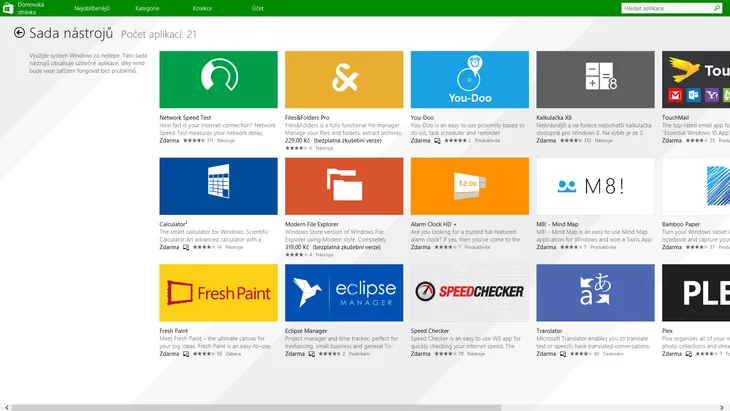Click Files&Folders Pro title link
This screenshot has height=411, width=730.
pyautogui.click(x=307, y=118)
